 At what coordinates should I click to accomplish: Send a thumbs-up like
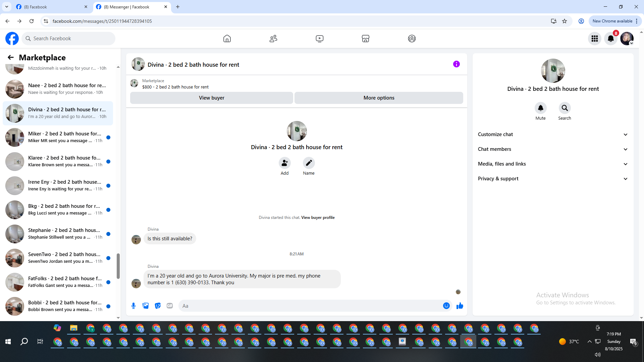coord(460,306)
